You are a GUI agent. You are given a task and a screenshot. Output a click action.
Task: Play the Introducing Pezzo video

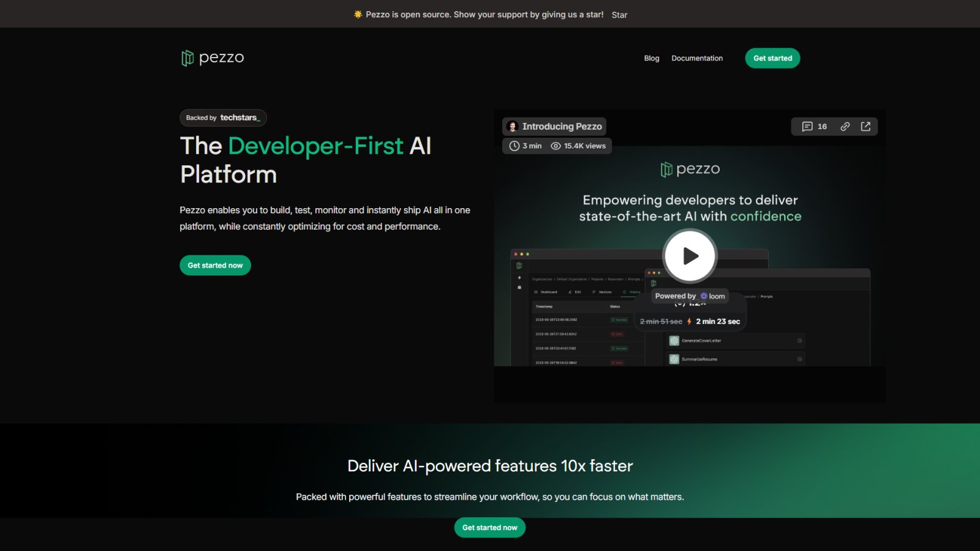[x=690, y=256]
